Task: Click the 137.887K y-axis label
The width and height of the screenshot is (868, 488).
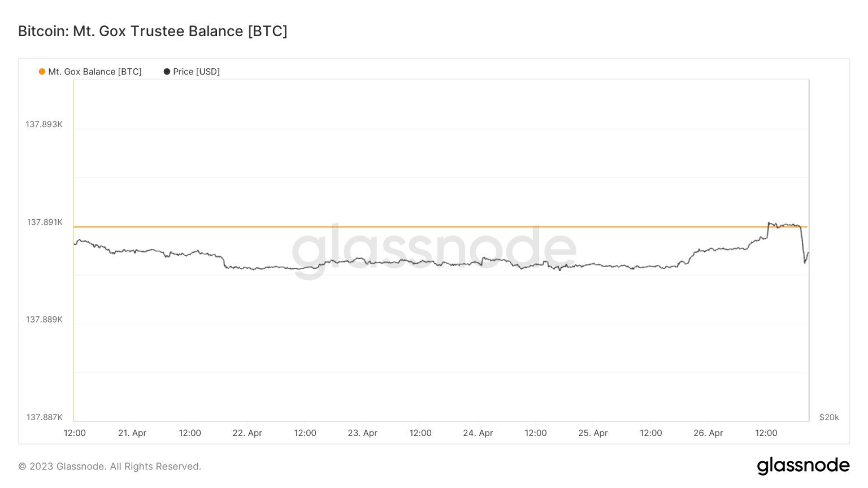Action: [44, 417]
